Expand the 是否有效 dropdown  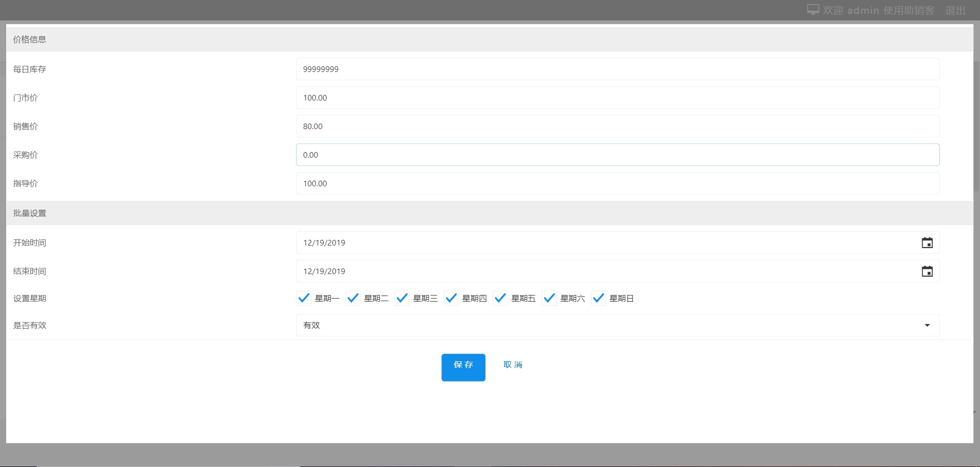point(617,325)
